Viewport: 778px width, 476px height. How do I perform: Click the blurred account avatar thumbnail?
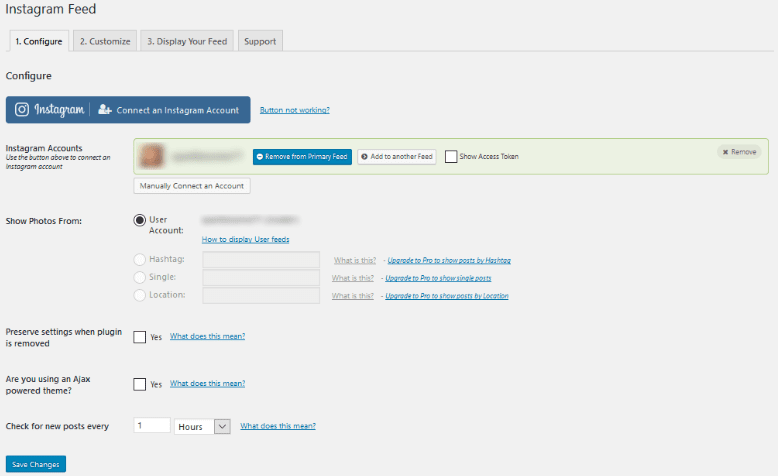tap(151, 156)
